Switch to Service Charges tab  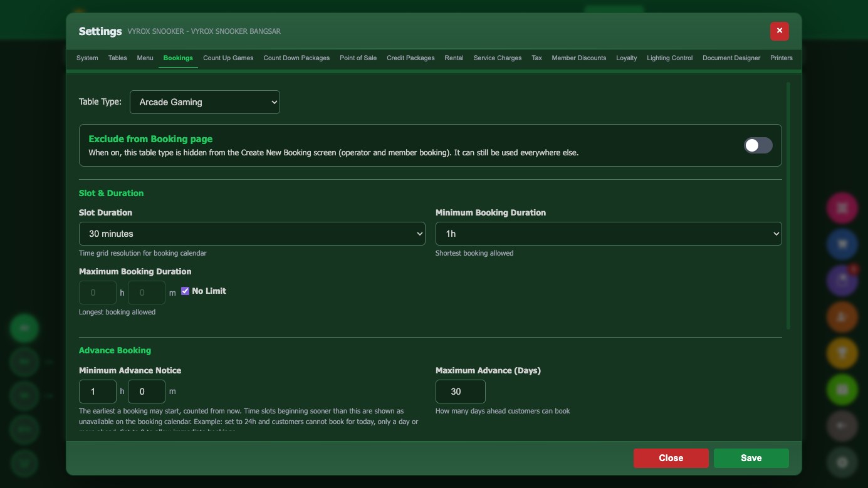(497, 58)
